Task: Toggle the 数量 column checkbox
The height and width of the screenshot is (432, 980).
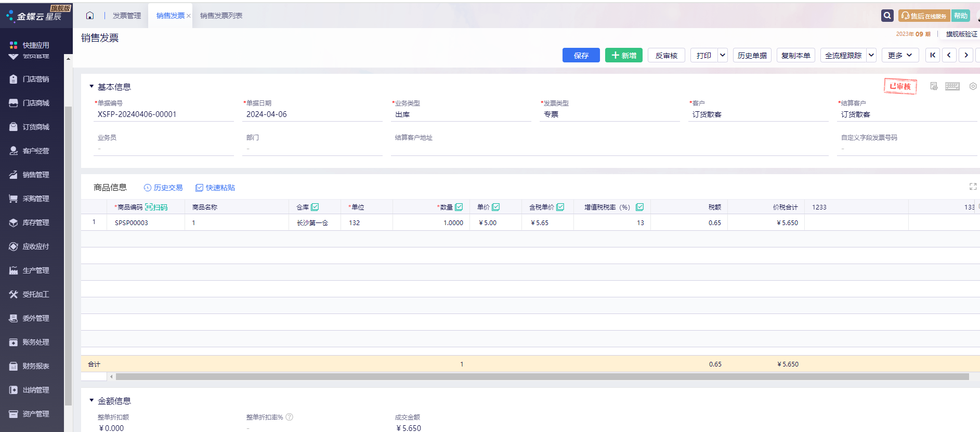Action: (x=459, y=207)
